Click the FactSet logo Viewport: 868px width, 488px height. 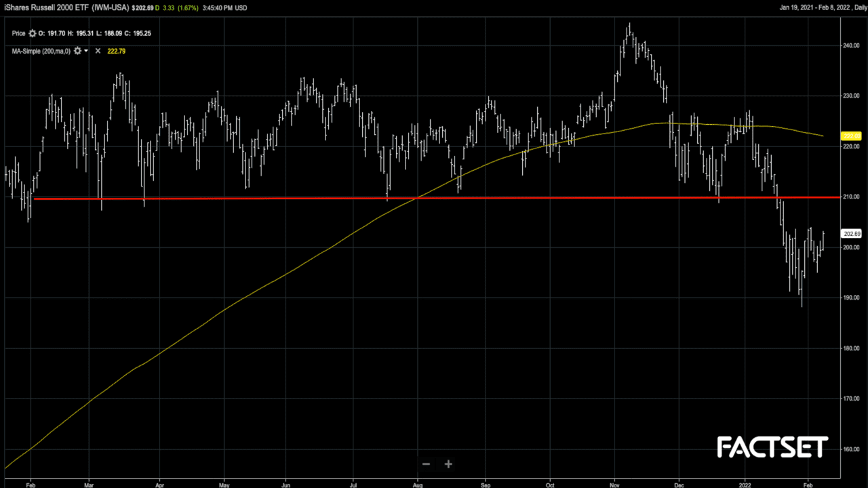(x=772, y=447)
